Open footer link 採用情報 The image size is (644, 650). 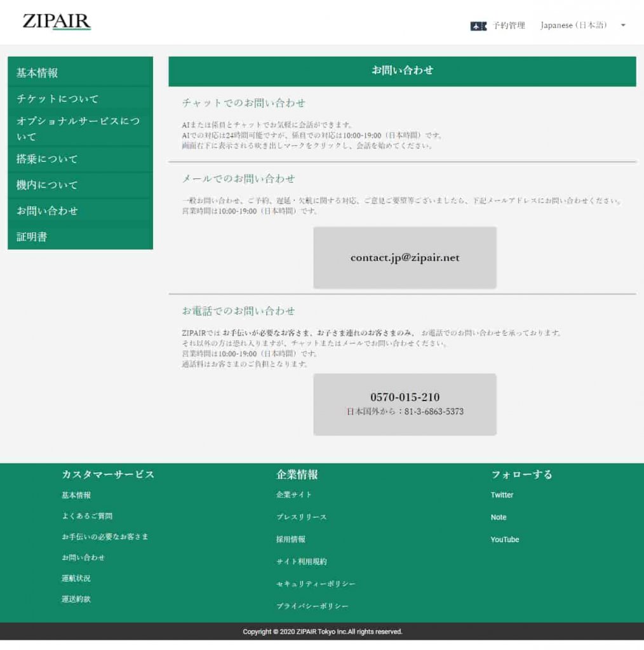291,540
